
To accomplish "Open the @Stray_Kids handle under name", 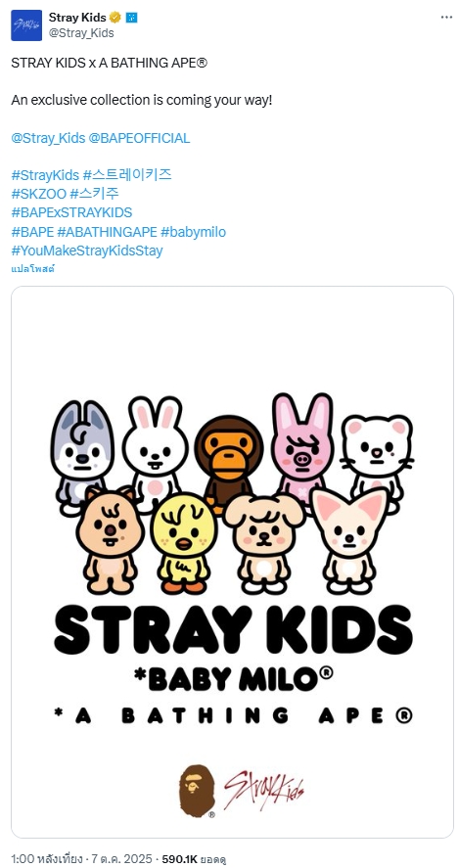I will point(81,33).
